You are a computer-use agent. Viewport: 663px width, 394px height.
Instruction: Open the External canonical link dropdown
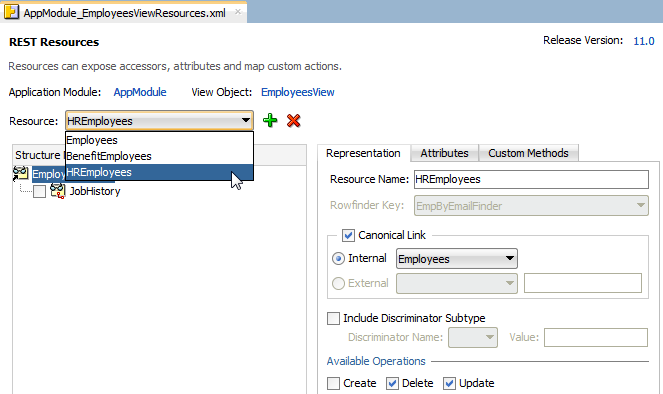[457, 283]
